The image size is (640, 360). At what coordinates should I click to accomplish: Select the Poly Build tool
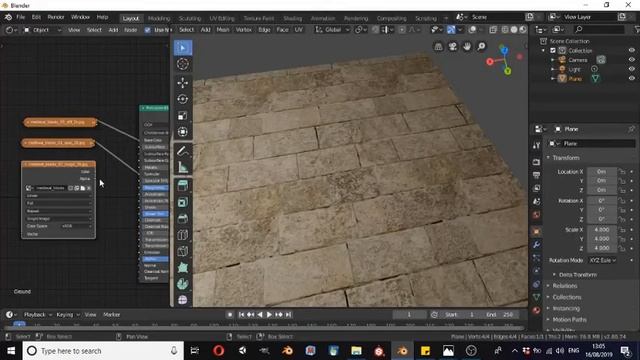point(183,267)
